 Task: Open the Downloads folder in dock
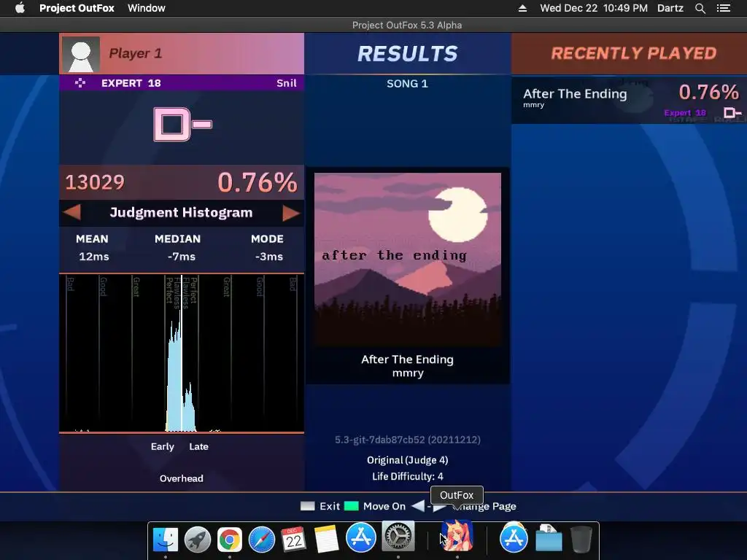[x=549, y=538]
